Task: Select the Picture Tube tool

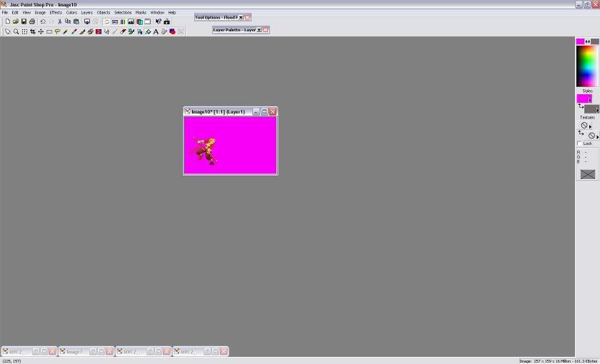Action: pos(131,31)
